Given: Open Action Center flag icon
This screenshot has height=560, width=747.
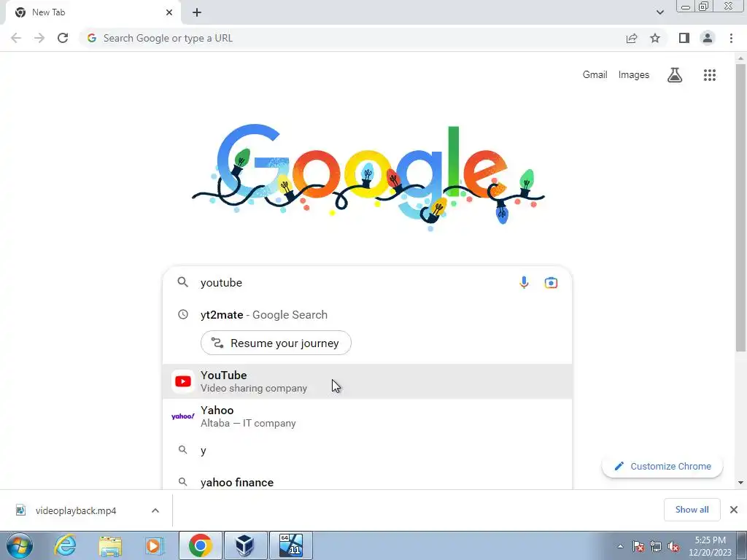Looking at the screenshot, I should 638,546.
